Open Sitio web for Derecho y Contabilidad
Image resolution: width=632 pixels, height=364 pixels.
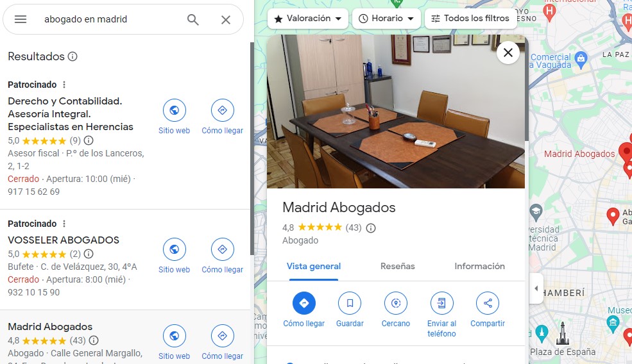174,110
